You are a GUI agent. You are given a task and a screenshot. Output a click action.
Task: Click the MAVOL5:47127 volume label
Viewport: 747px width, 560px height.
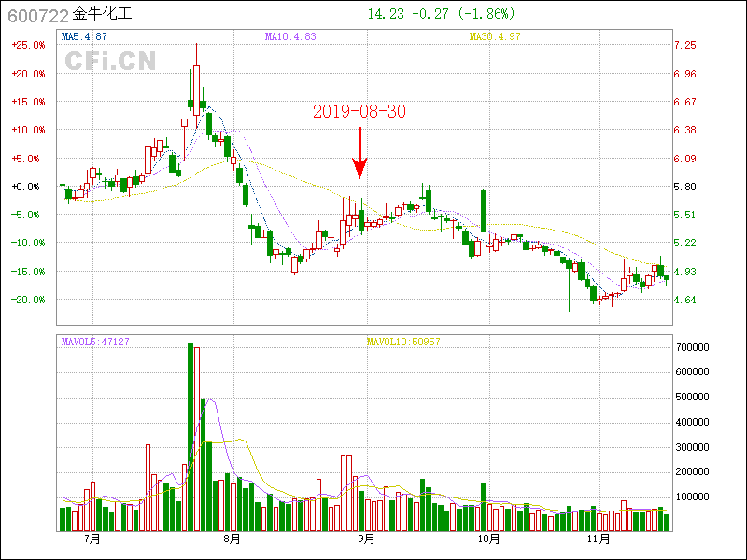click(x=95, y=342)
